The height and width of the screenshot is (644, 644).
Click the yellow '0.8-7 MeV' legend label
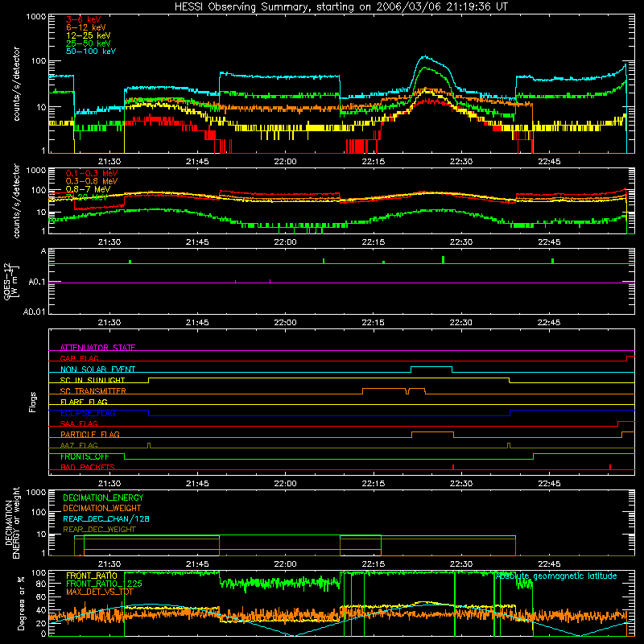[88, 189]
